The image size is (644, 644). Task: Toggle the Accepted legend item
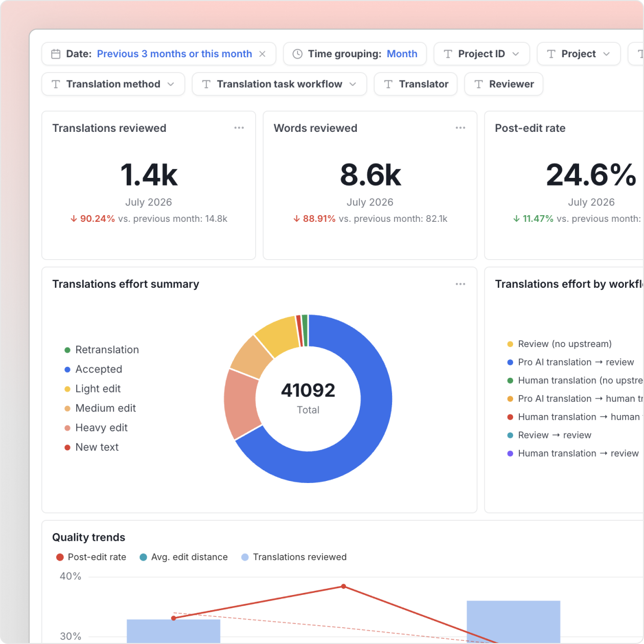tap(93, 369)
